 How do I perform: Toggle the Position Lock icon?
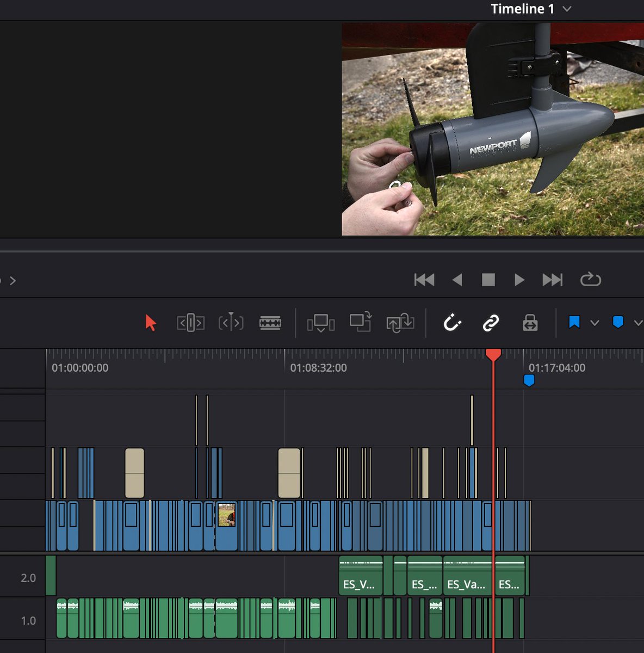click(530, 323)
